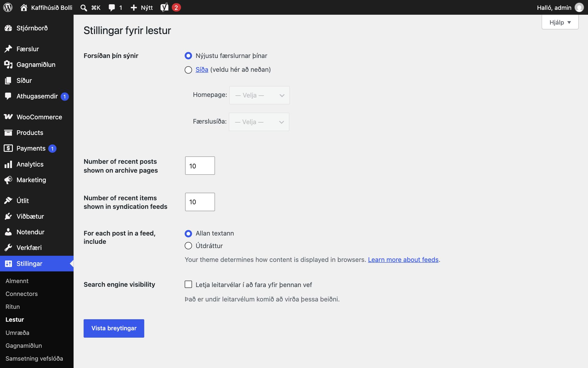
Task: Open the WordPress logo menu
Action: [8, 7]
